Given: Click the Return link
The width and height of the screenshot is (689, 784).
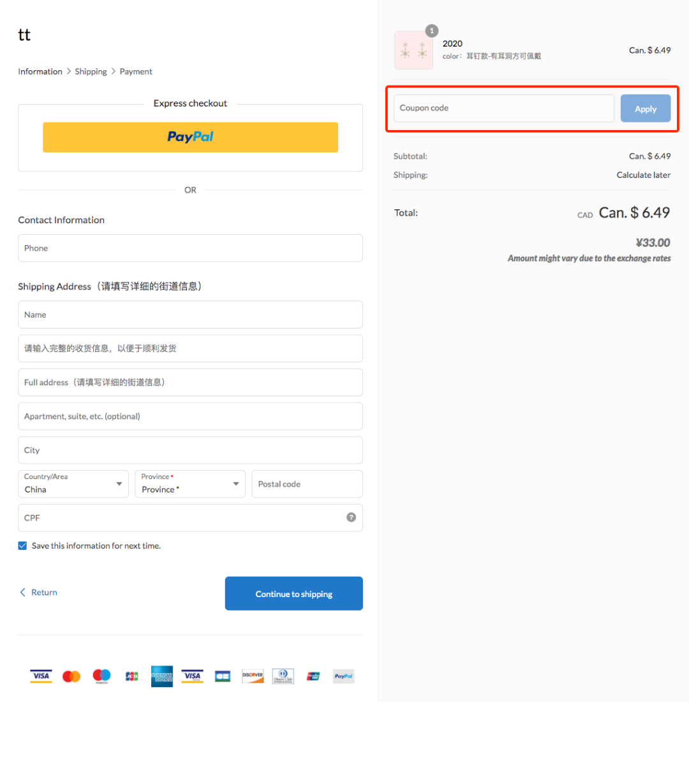Looking at the screenshot, I should click(x=38, y=593).
